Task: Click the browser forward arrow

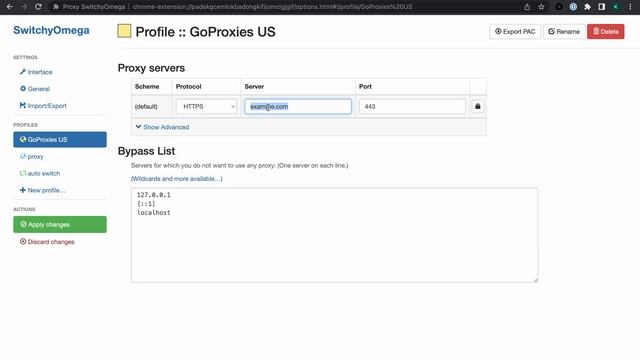Action: (24, 7)
